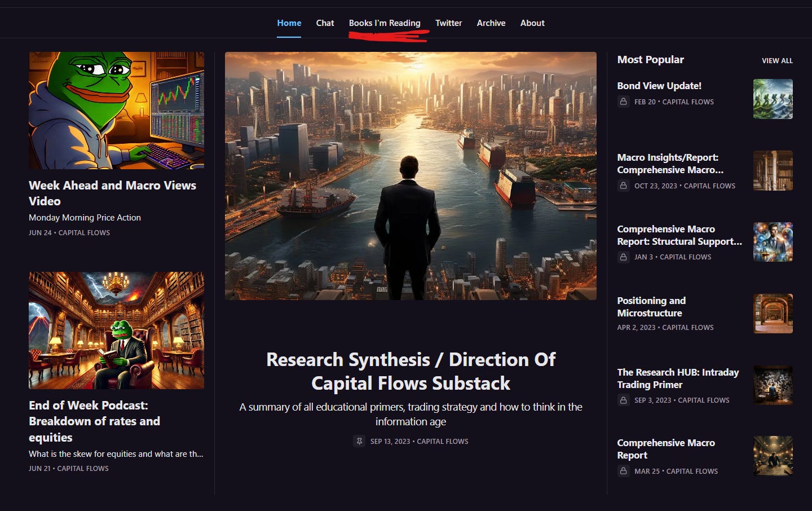The width and height of the screenshot is (812, 511).
Task: Click the pin icon beside SEP 13, 2023
Action: point(359,441)
